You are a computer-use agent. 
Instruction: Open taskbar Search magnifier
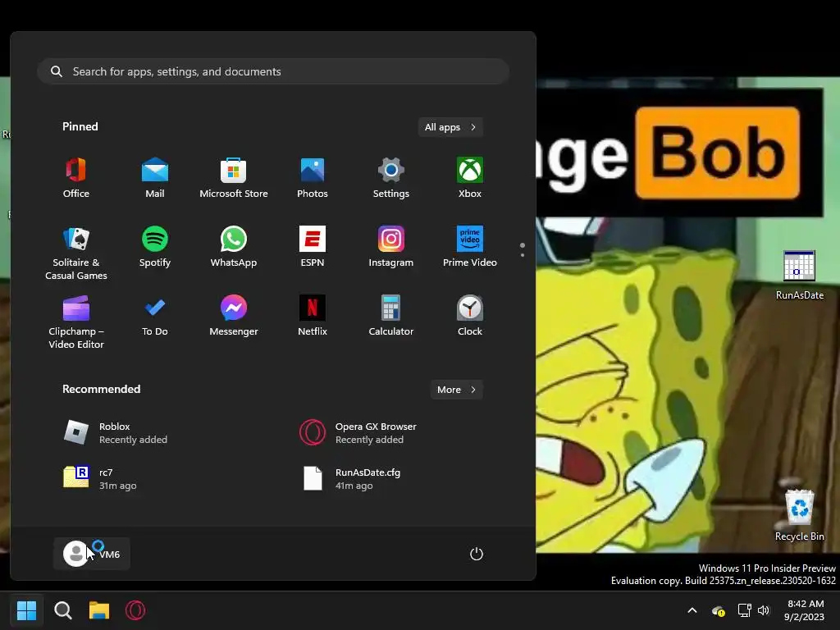pos(62,610)
